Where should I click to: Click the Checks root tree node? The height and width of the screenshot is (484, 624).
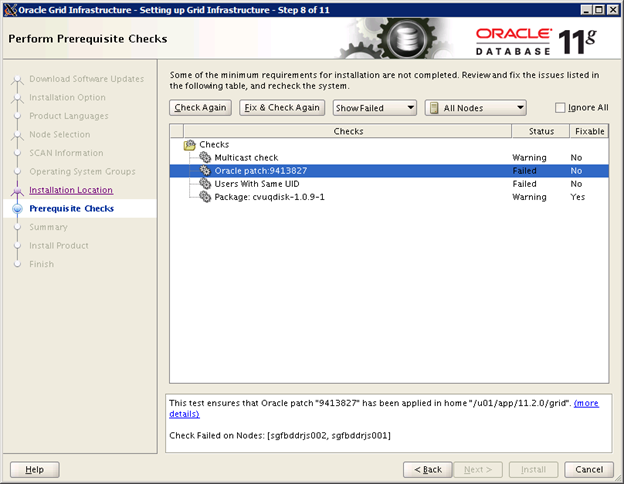[x=214, y=144]
